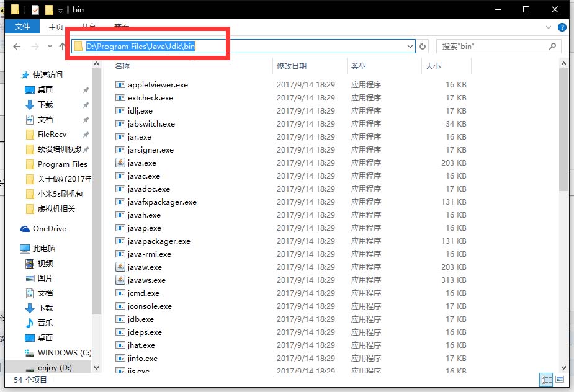Select the appletviewer.exe file icon
Screen dimensions: 574x392
click(x=120, y=85)
